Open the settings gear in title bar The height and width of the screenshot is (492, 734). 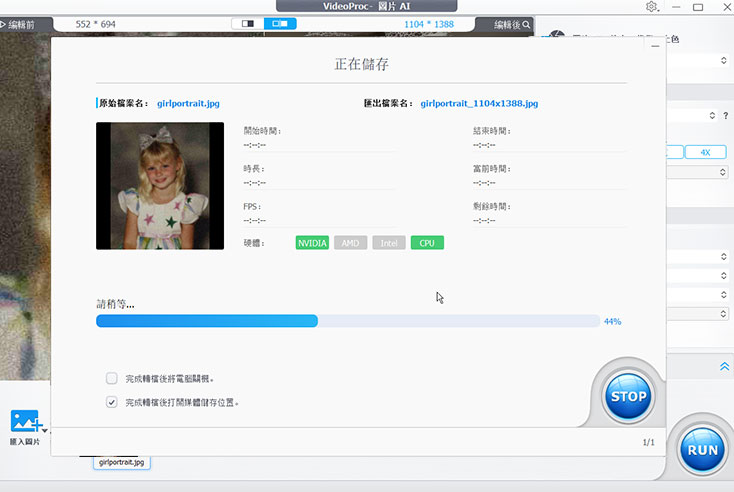pyautogui.click(x=651, y=7)
